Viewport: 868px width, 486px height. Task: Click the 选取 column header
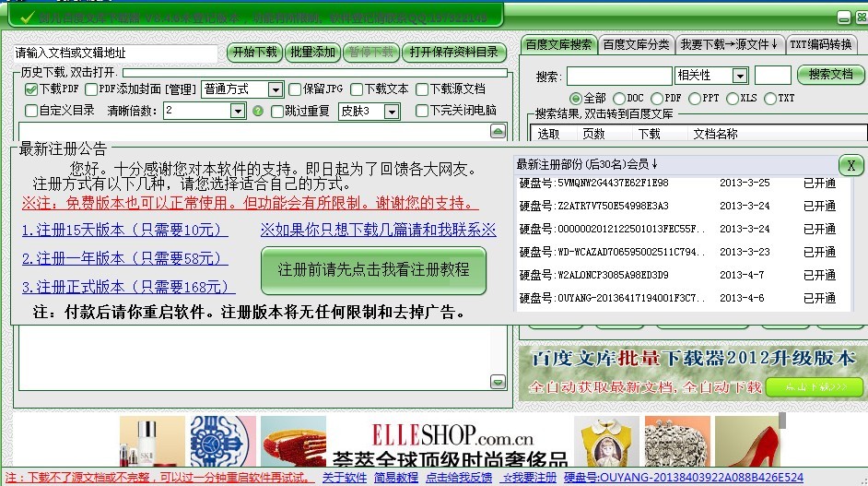(548, 134)
